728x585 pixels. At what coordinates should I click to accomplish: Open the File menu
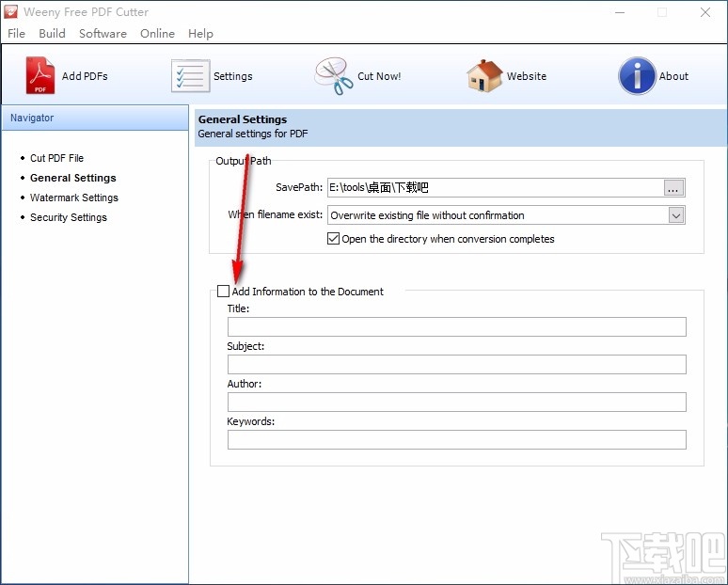16,34
